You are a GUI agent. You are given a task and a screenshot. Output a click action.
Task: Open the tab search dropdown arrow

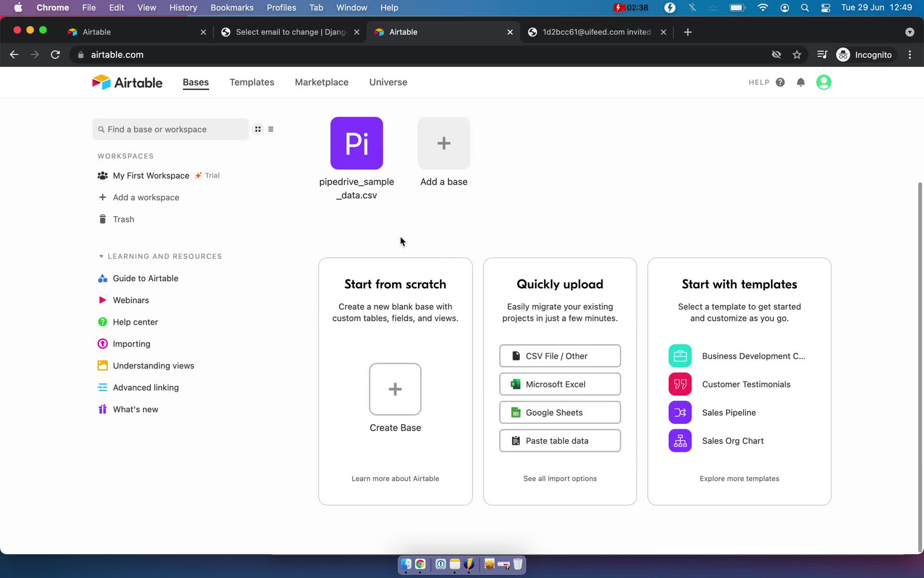(910, 32)
